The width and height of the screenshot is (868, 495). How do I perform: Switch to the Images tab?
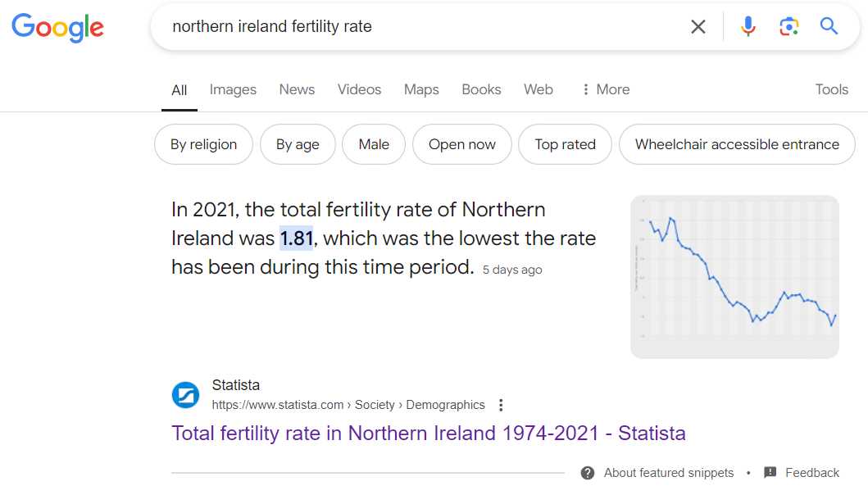coord(233,90)
